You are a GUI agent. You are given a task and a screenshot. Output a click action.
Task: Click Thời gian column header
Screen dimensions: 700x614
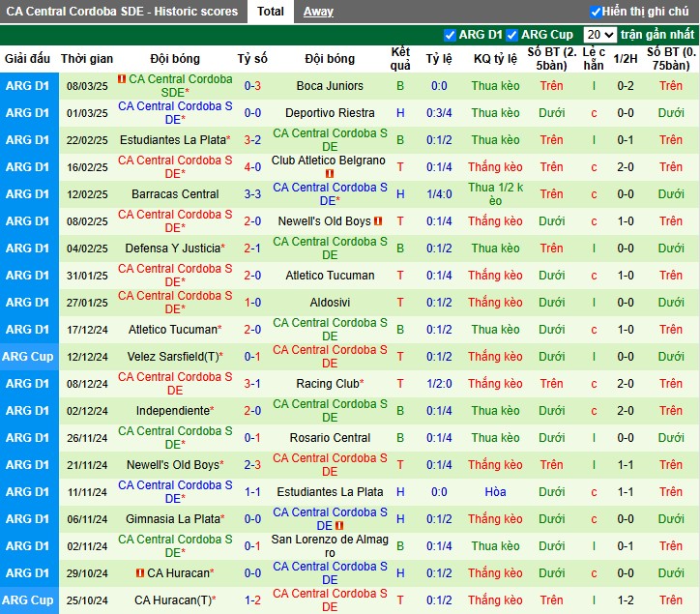tap(87, 58)
